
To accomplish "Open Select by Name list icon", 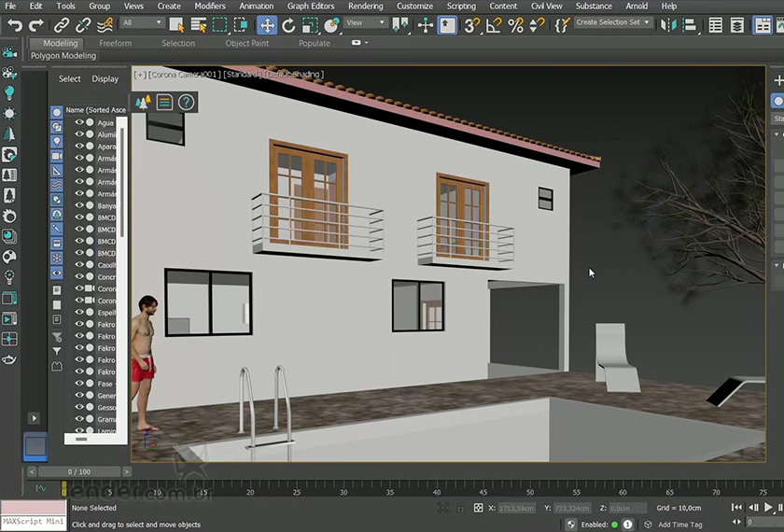I will pos(197,25).
